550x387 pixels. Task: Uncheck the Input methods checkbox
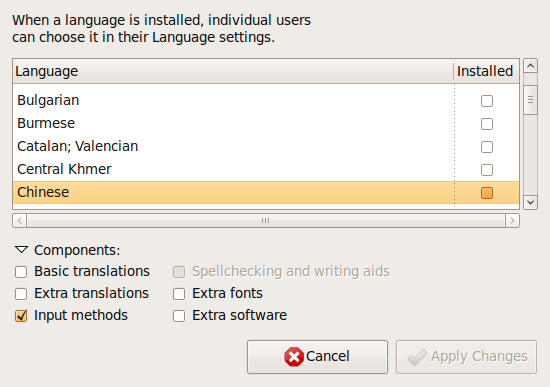pyautogui.click(x=21, y=316)
